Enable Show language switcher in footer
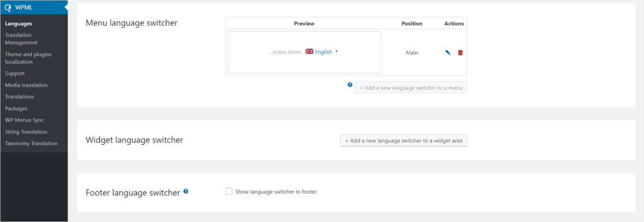This screenshot has height=222, width=644. 229,191
